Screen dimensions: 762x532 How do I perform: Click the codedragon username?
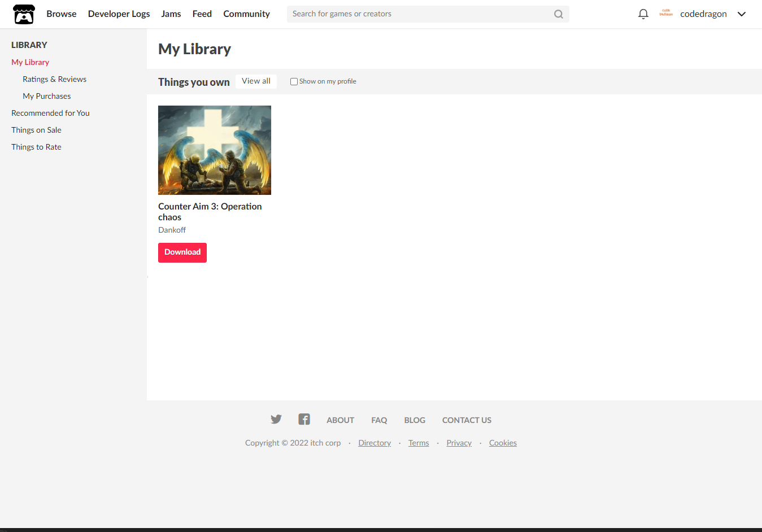click(x=703, y=14)
